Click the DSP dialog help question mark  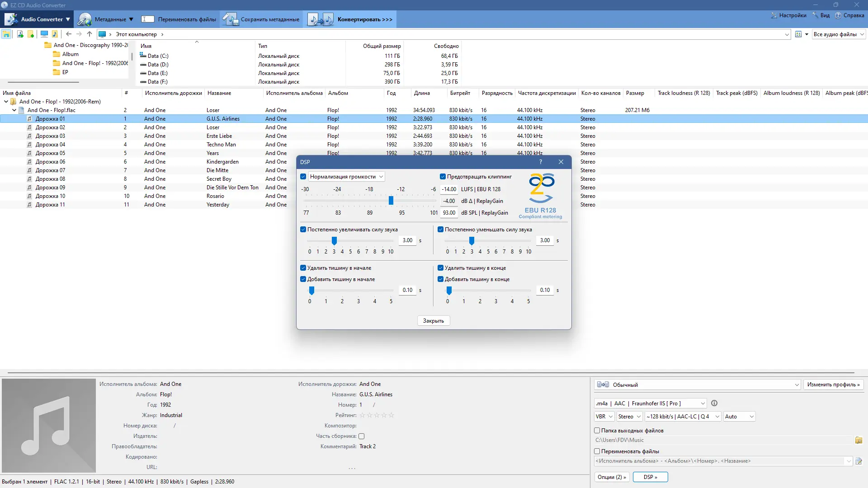(x=541, y=162)
